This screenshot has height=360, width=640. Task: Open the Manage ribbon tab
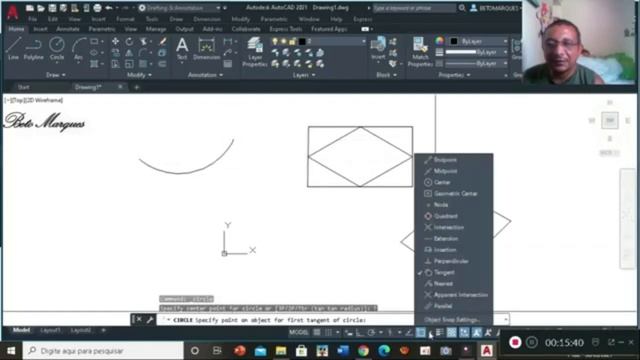pyautogui.click(x=156, y=29)
